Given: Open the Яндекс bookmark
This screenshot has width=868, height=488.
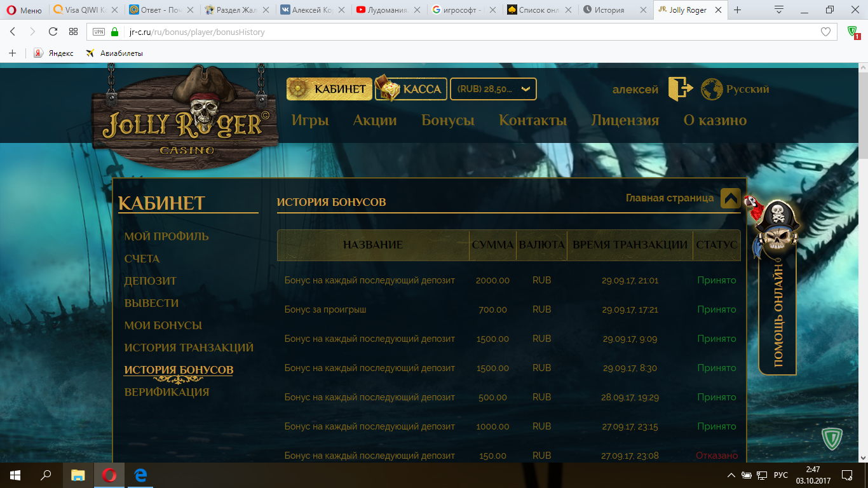Looking at the screenshot, I should pyautogui.click(x=54, y=53).
